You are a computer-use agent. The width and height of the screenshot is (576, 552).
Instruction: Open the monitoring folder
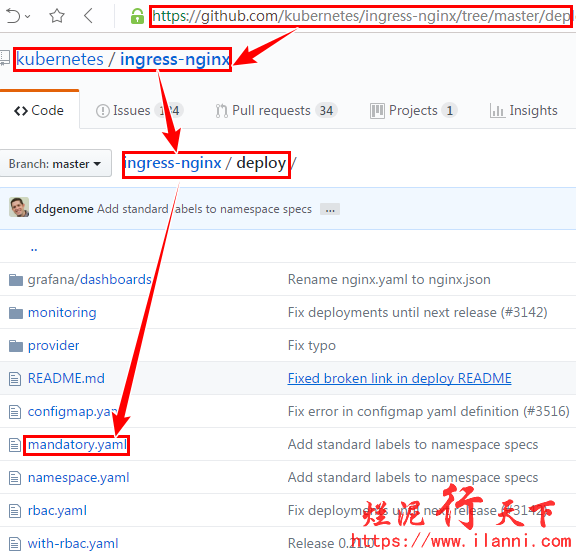pos(62,313)
